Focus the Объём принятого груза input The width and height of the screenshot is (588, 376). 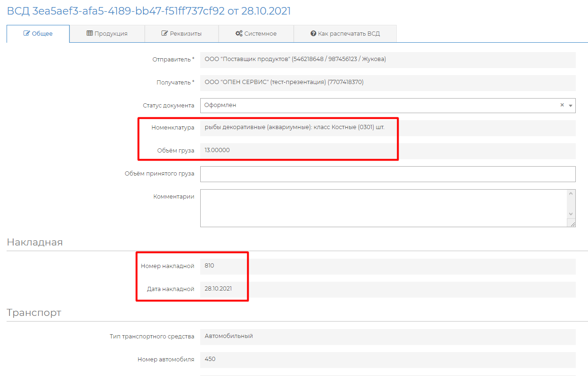coord(388,174)
